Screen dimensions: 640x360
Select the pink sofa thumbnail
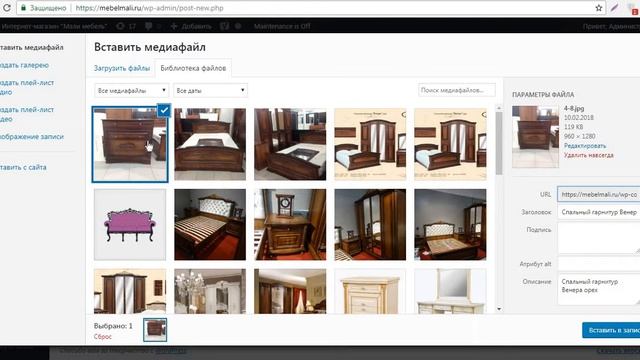click(x=130, y=224)
